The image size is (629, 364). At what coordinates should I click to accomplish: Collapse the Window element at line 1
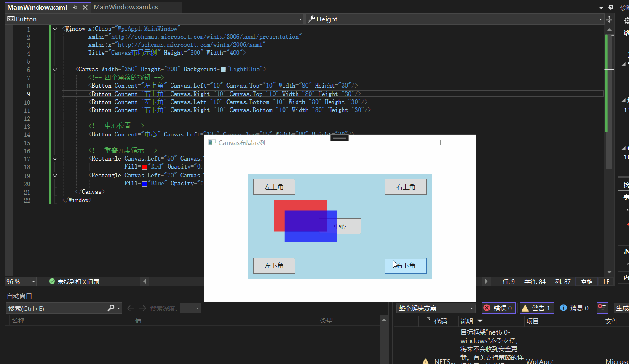55,29
